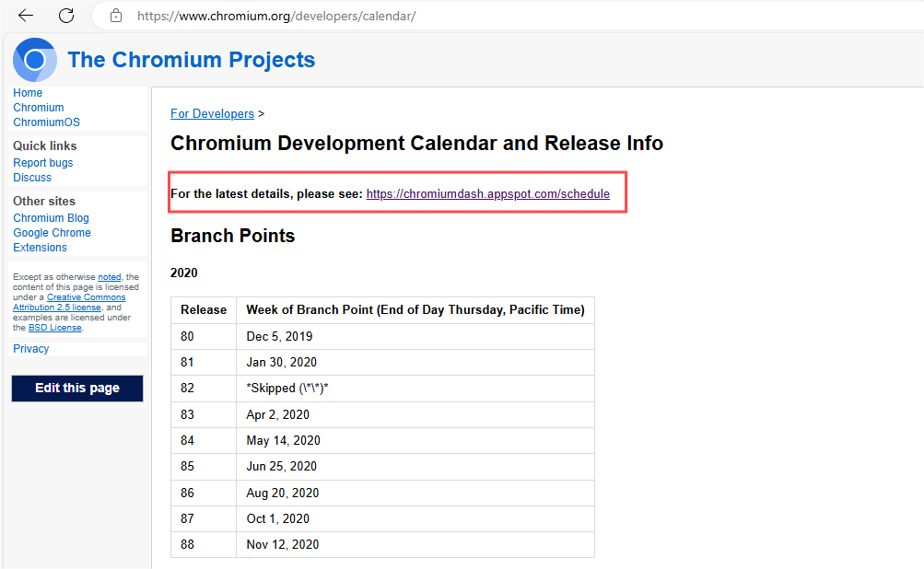Select release '88' cell
This screenshot has height=569, width=924.
tap(204, 545)
